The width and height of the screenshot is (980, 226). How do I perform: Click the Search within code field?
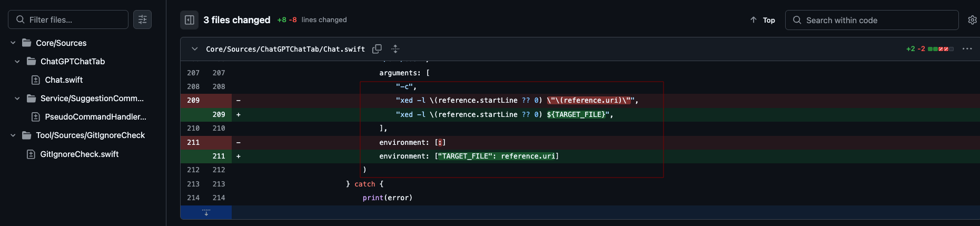(872, 20)
